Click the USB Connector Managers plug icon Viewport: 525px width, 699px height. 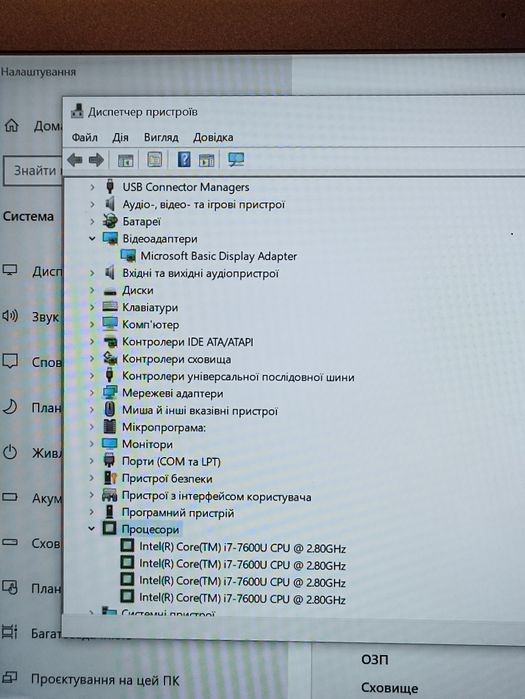(110, 186)
